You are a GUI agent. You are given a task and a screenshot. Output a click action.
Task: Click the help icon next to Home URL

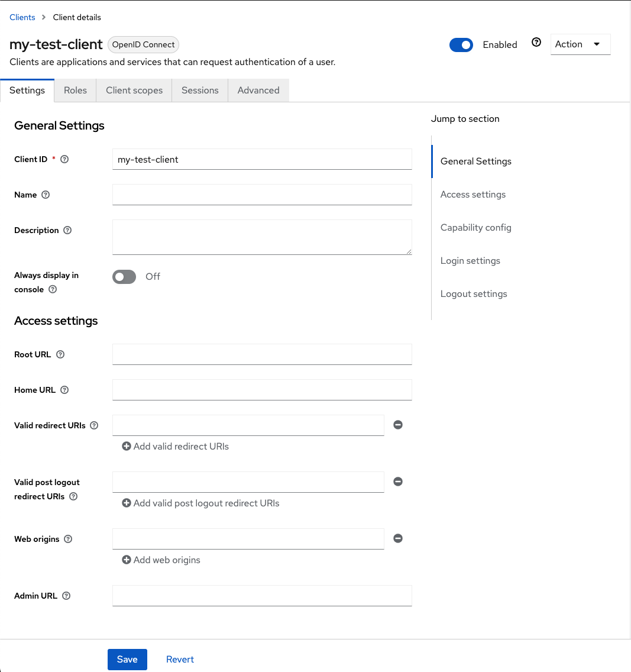64,390
